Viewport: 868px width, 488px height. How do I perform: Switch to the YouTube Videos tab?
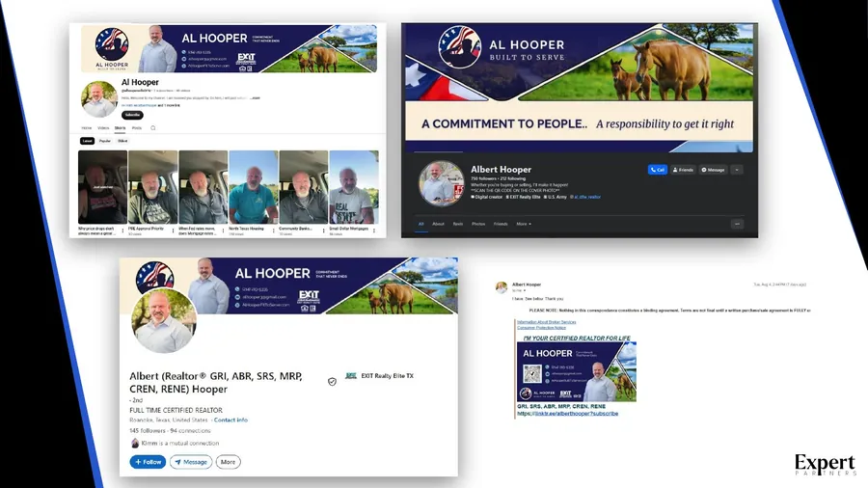tap(103, 128)
